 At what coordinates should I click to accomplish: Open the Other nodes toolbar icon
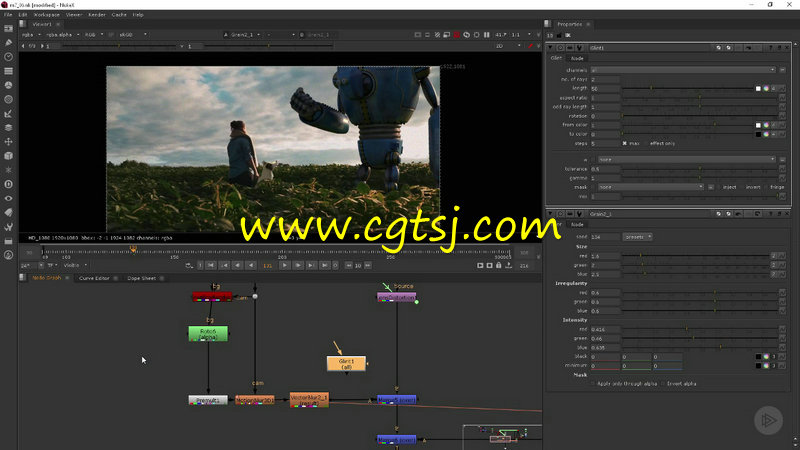pos(8,241)
